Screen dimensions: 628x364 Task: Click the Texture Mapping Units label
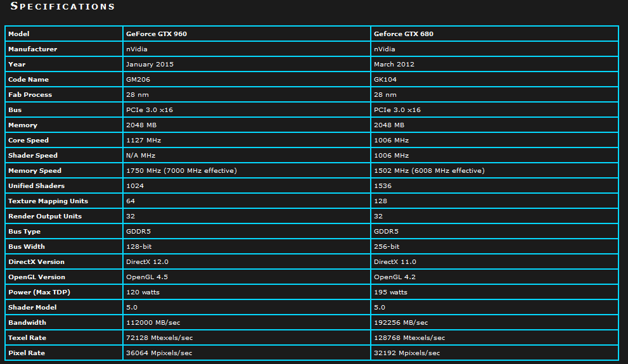tap(48, 201)
